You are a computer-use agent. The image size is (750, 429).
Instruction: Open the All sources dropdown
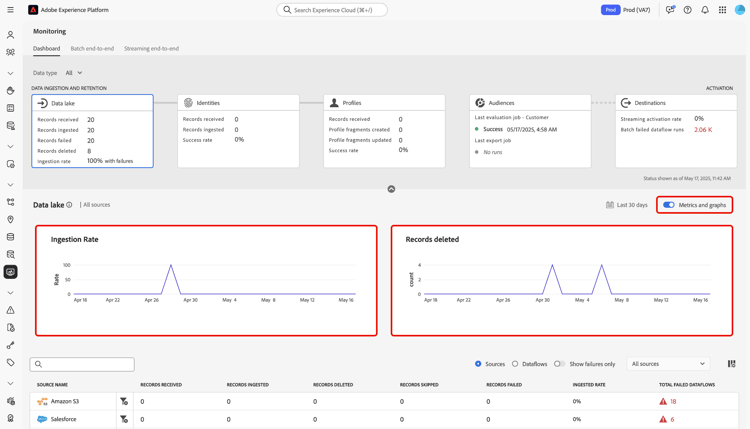pos(668,364)
